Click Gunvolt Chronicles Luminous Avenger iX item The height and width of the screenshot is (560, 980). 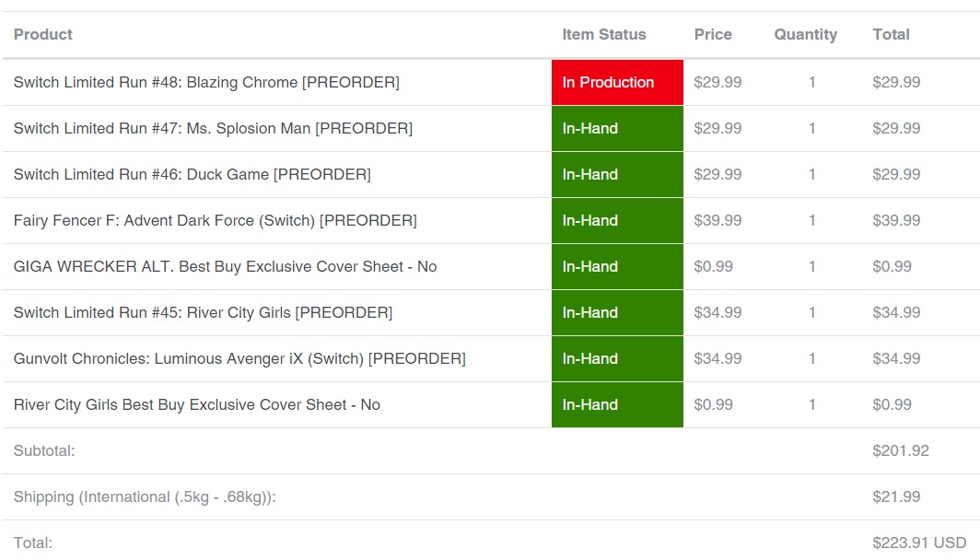[239, 359]
